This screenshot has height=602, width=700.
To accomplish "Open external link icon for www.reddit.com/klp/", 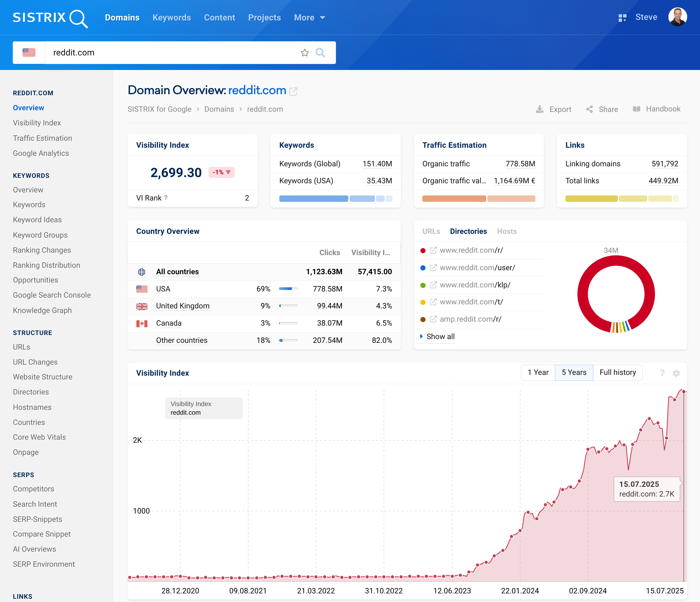I will click(x=433, y=285).
